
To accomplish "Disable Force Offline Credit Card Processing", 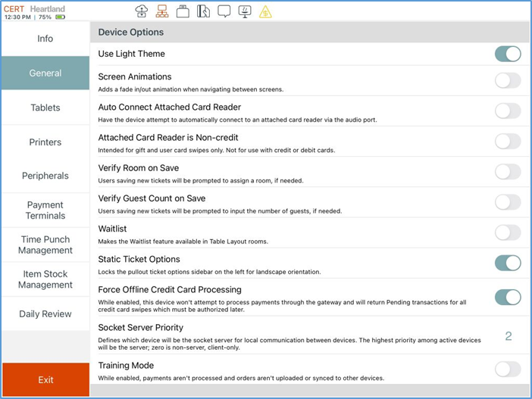I will click(507, 297).
